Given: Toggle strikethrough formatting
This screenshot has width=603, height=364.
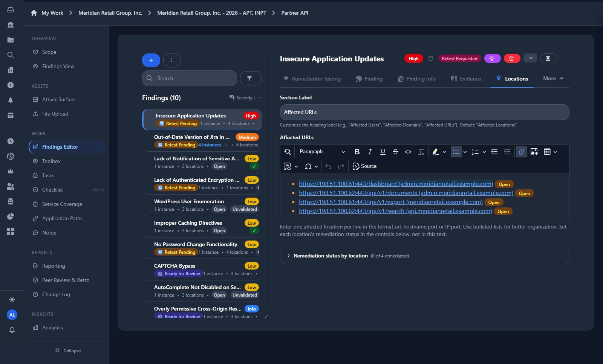Looking at the screenshot, I should (x=395, y=152).
